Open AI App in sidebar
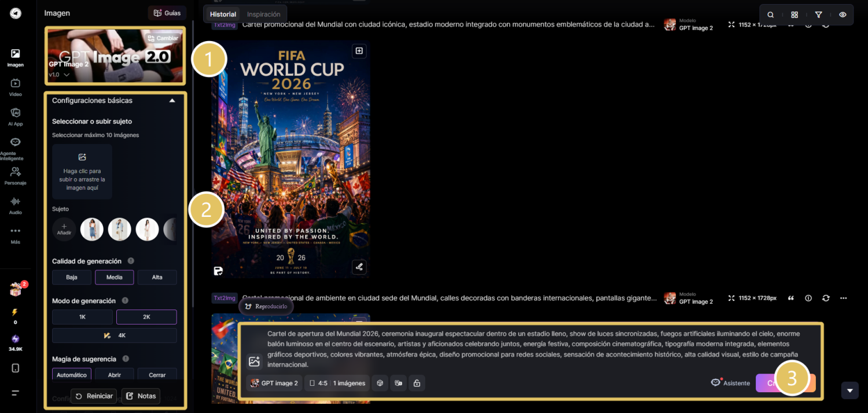 [16, 117]
